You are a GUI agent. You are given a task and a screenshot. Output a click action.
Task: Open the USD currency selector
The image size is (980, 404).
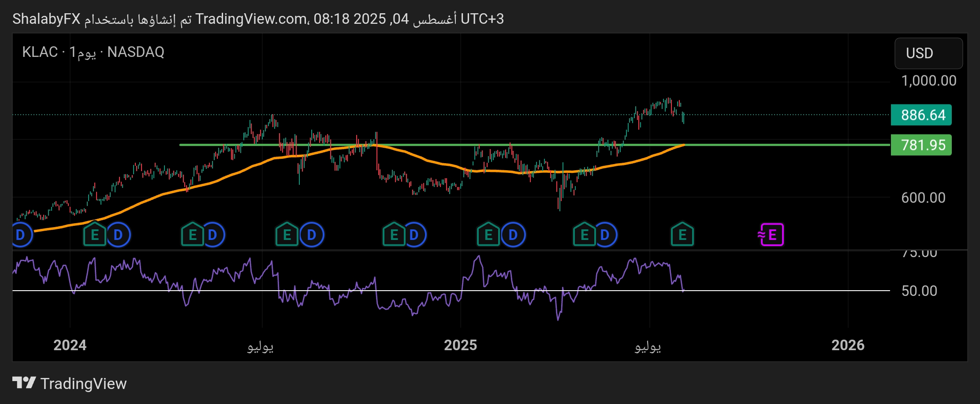(928, 53)
